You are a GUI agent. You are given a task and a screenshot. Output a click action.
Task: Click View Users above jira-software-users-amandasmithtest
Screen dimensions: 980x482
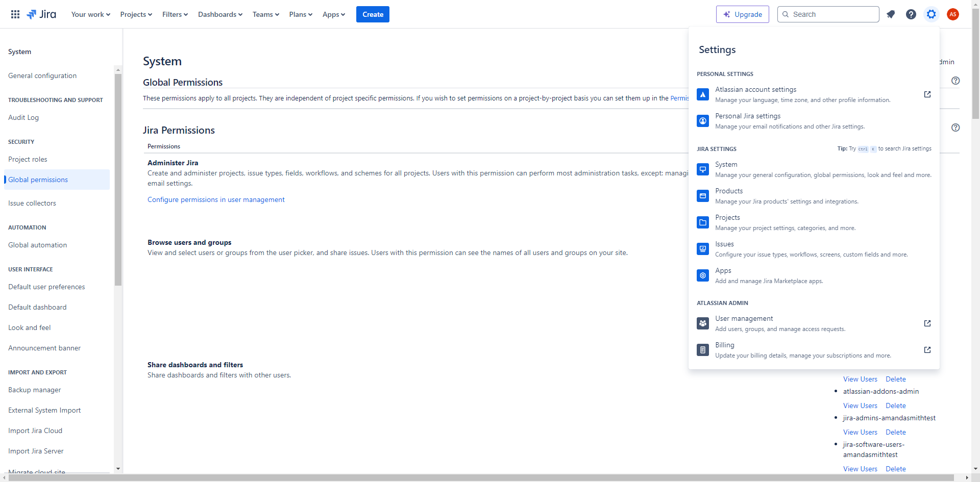pyautogui.click(x=860, y=432)
